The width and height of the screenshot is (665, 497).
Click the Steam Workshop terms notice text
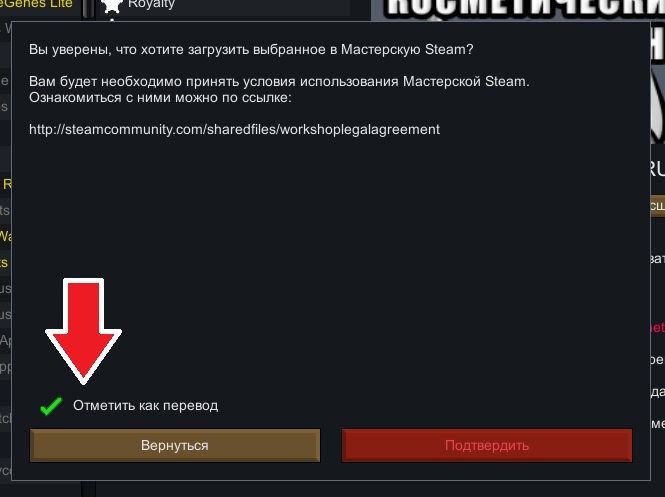[x=279, y=81]
